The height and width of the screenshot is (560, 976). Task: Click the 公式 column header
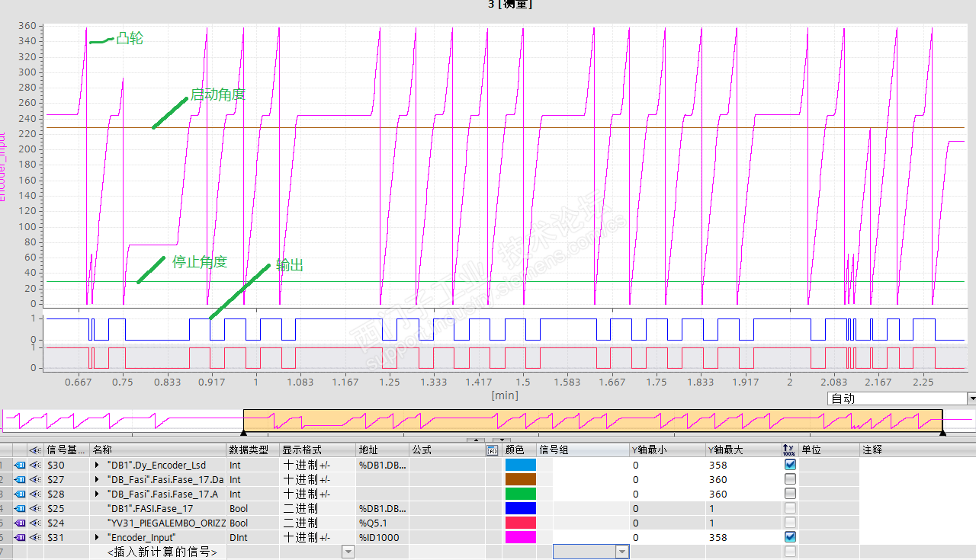448,450
